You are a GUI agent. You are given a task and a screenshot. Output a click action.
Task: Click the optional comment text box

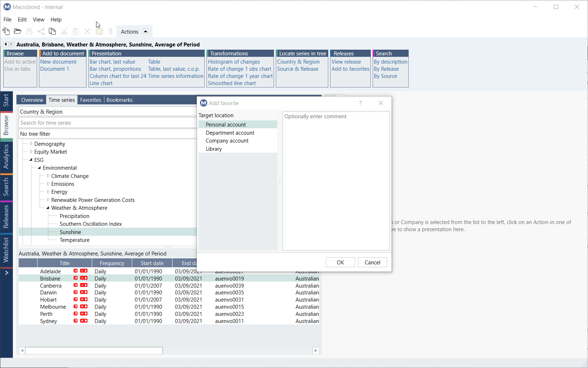336,181
